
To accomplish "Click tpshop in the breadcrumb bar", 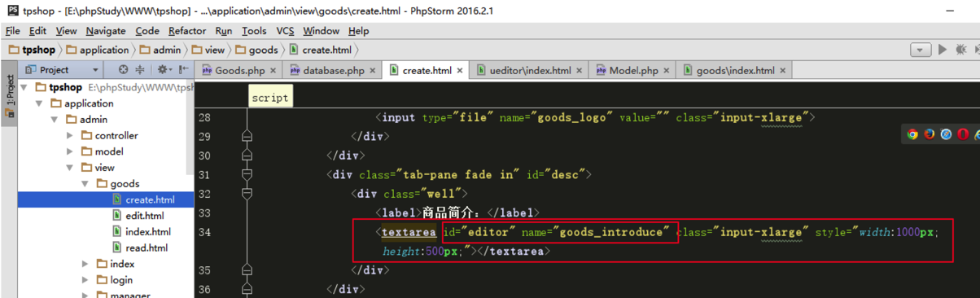I will 32,50.
